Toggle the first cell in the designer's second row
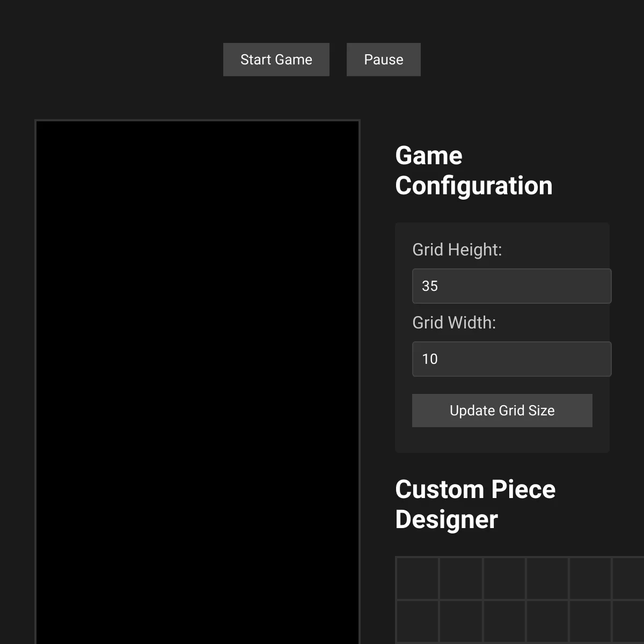The image size is (644, 644). pos(418,621)
